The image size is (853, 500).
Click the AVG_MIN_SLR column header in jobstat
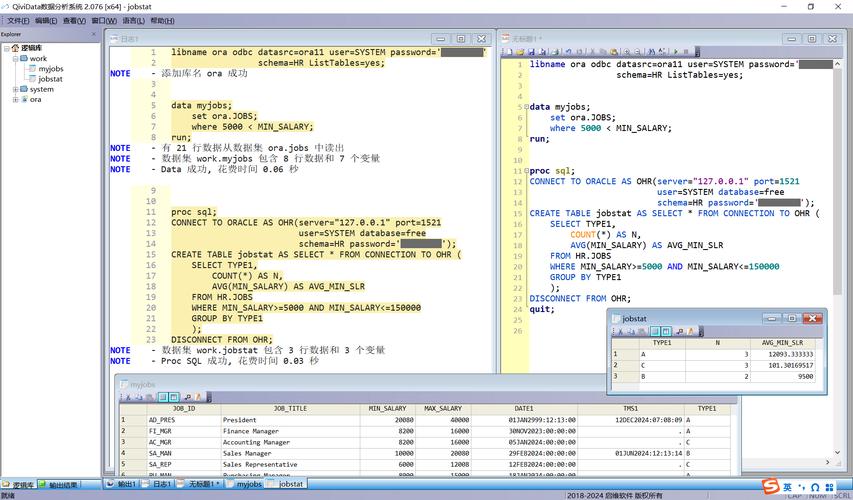(x=785, y=342)
